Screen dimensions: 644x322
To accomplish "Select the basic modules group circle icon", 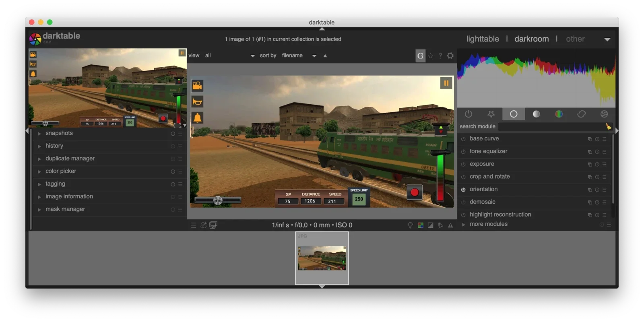I will [x=514, y=114].
